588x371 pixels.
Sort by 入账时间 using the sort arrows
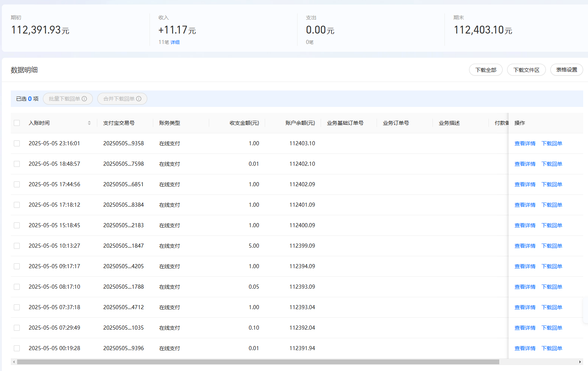89,123
